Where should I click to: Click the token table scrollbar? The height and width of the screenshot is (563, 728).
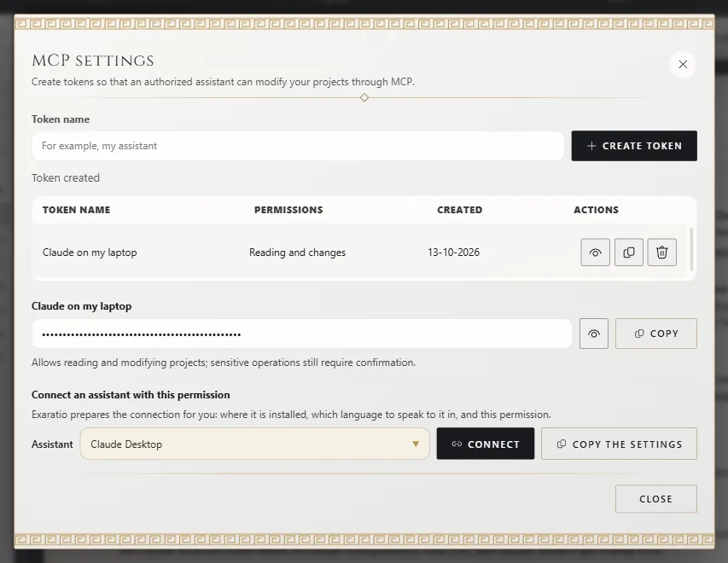[691, 249]
